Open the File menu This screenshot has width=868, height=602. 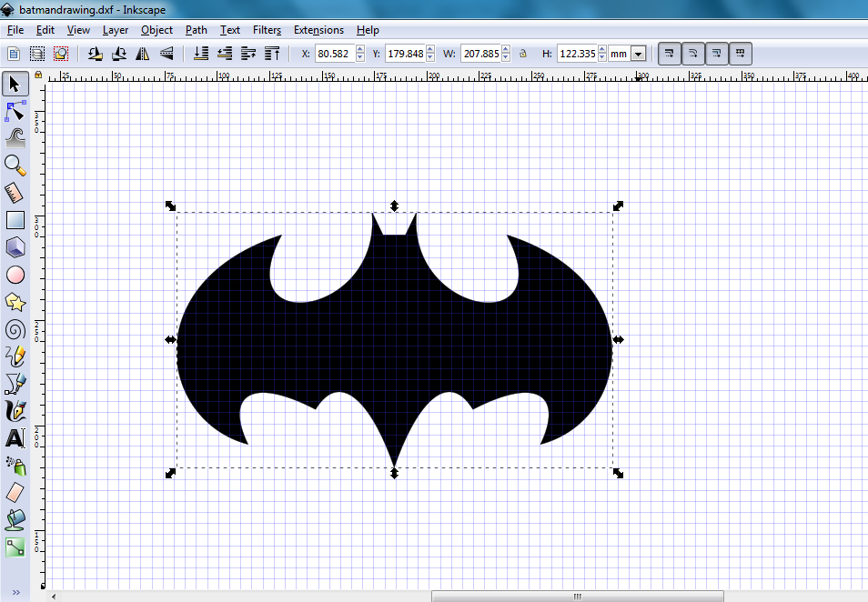[x=15, y=30]
